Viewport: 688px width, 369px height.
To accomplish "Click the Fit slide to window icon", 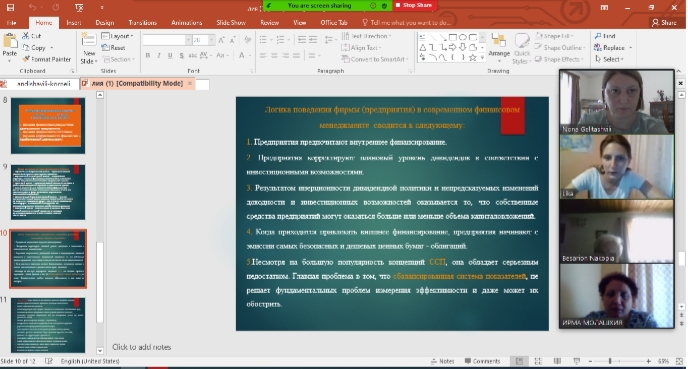I will (x=680, y=361).
